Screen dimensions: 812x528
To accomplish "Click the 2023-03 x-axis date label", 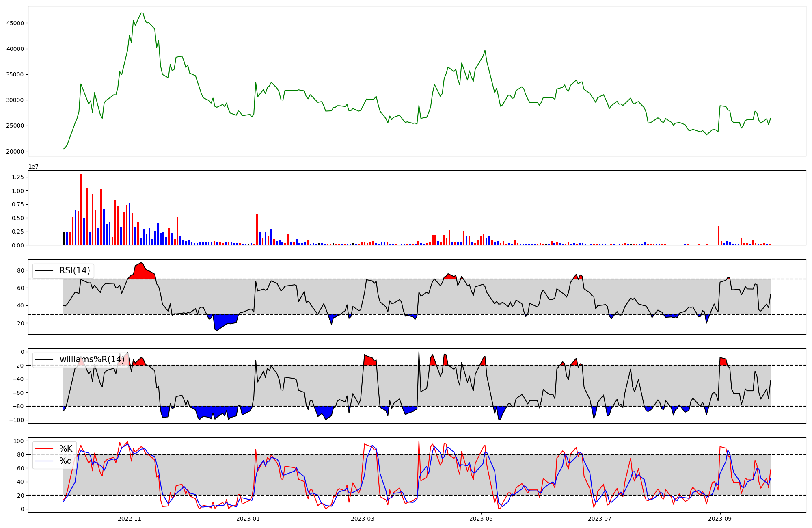I will coord(363,519).
